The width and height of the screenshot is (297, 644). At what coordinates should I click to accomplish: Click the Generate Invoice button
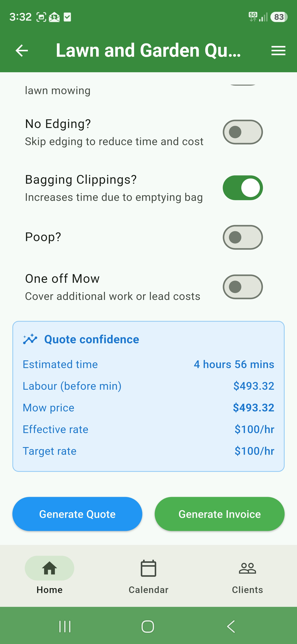point(220,514)
